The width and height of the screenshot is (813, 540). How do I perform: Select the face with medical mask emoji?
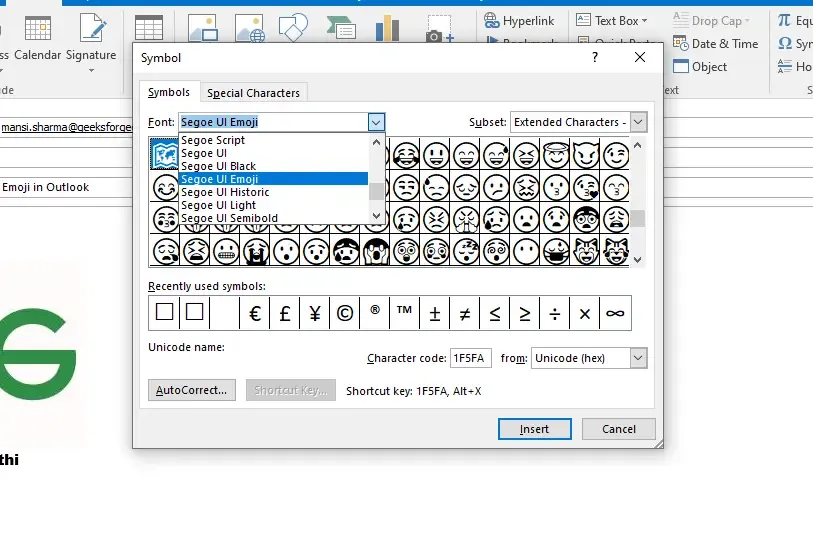pyautogui.click(x=556, y=251)
